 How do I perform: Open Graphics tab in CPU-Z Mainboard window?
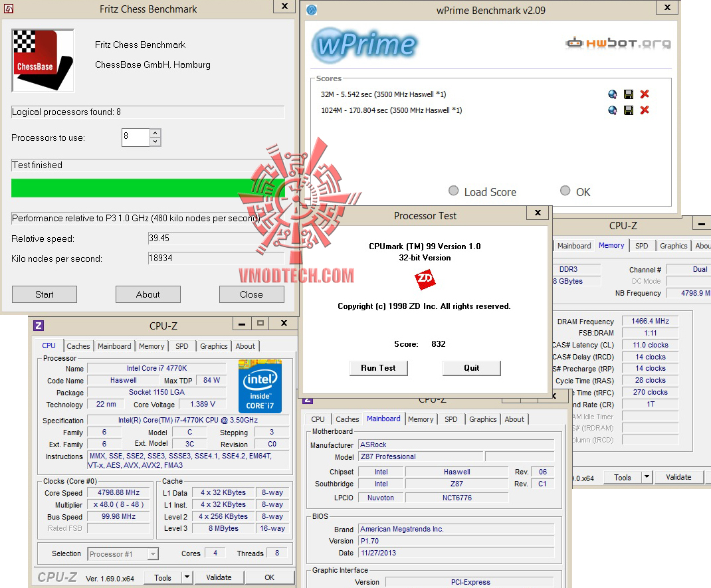483,419
